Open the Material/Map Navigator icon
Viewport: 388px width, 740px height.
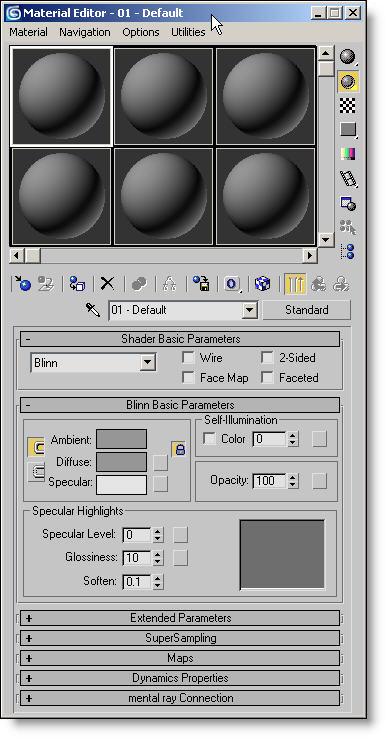[348, 252]
